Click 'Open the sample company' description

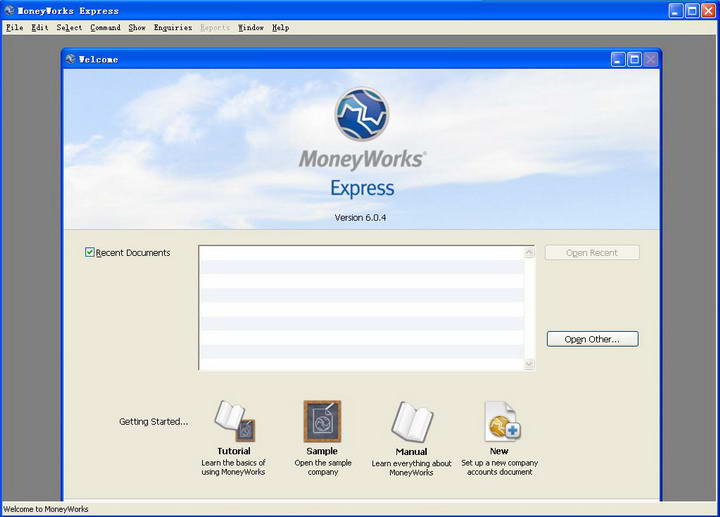pyautogui.click(x=323, y=467)
